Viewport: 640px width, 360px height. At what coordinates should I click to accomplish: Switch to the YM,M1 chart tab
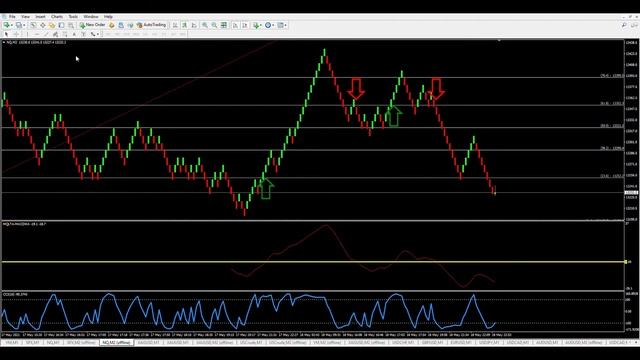pos(11,342)
